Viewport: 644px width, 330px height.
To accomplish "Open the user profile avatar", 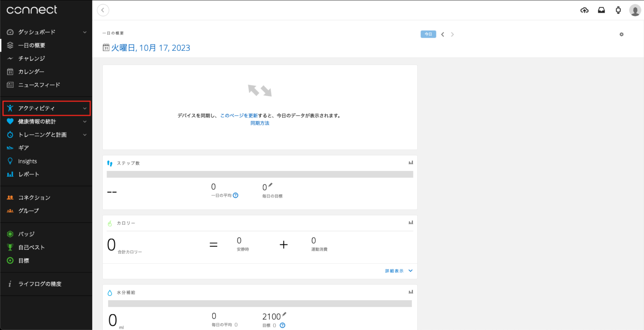I will click(635, 10).
